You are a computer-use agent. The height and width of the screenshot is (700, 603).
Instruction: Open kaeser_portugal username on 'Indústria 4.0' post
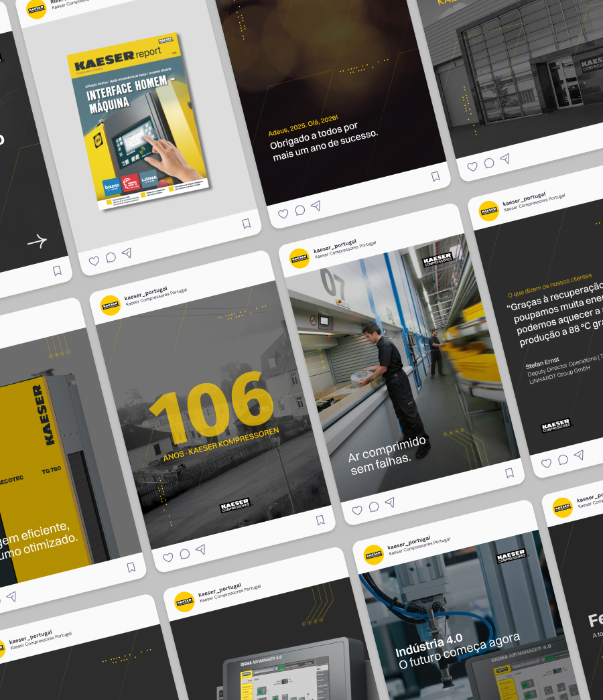(409, 543)
